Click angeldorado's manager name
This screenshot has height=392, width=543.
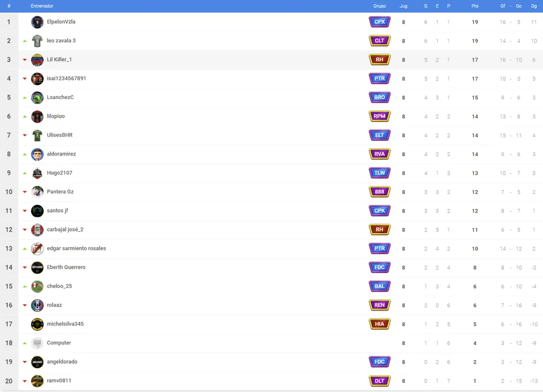62,361
